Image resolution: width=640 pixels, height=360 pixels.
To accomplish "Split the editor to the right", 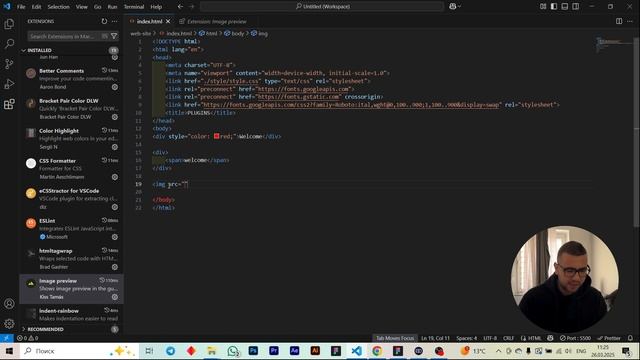I will (x=619, y=21).
